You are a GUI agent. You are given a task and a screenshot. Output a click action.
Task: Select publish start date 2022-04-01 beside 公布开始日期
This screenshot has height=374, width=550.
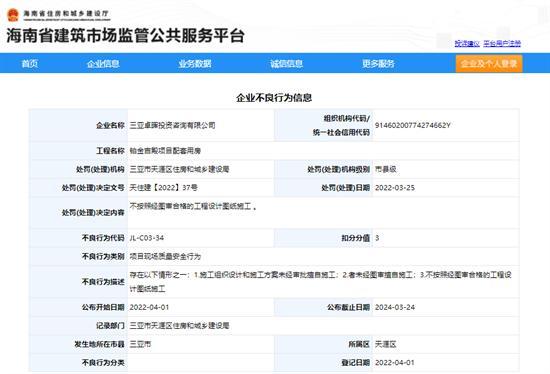(x=149, y=307)
